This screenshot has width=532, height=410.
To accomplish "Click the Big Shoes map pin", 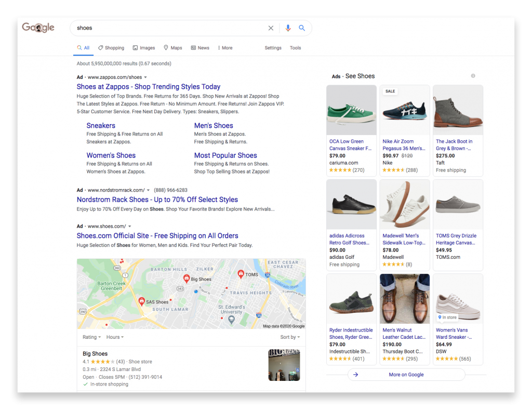I will click(x=187, y=279).
